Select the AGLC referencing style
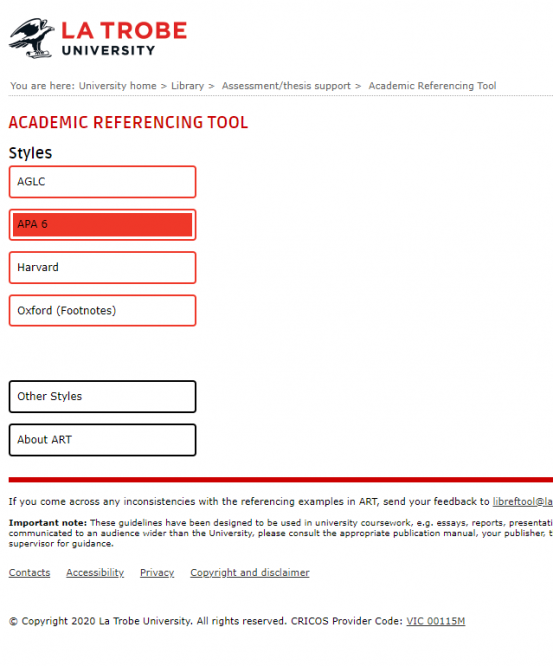Viewport: 553px width, 666px height. point(102,182)
